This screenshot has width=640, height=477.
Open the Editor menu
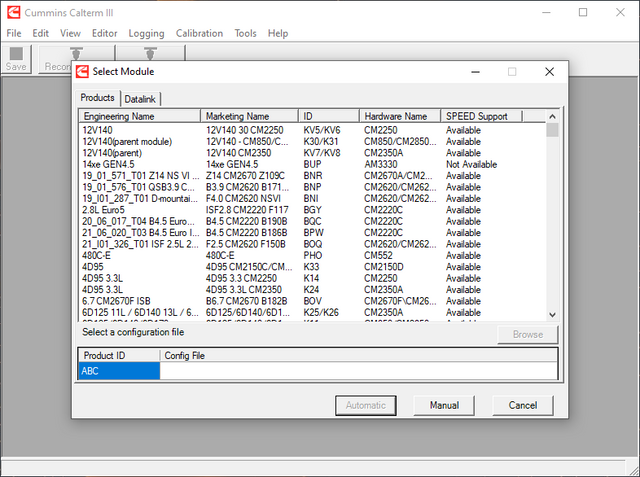point(104,33)
